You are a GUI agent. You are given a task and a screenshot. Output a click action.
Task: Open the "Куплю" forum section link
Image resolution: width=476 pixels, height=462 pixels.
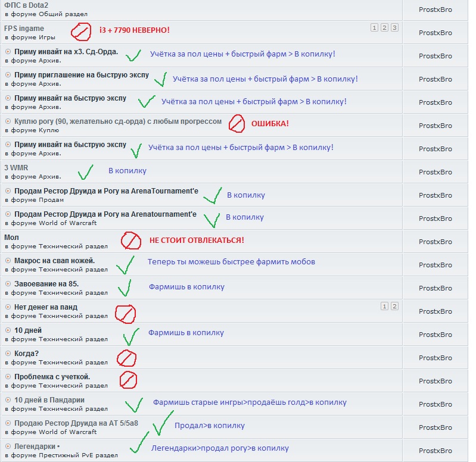point(49,130)
